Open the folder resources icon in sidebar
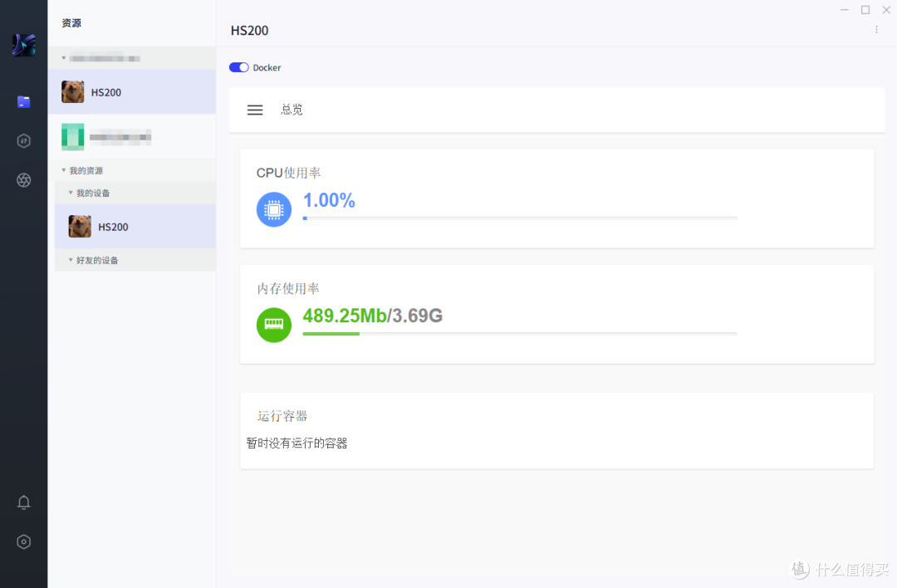Image resolution: width=897 pixels, height=588 pixels. tap(23, 102)
